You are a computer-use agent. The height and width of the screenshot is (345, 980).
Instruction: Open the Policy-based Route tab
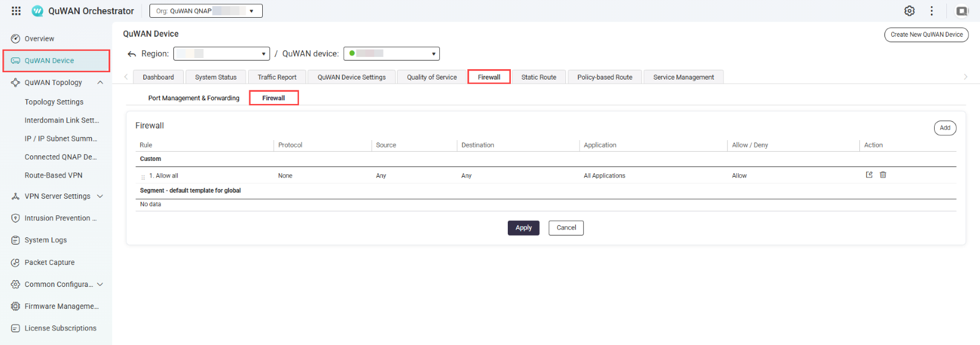605,77
